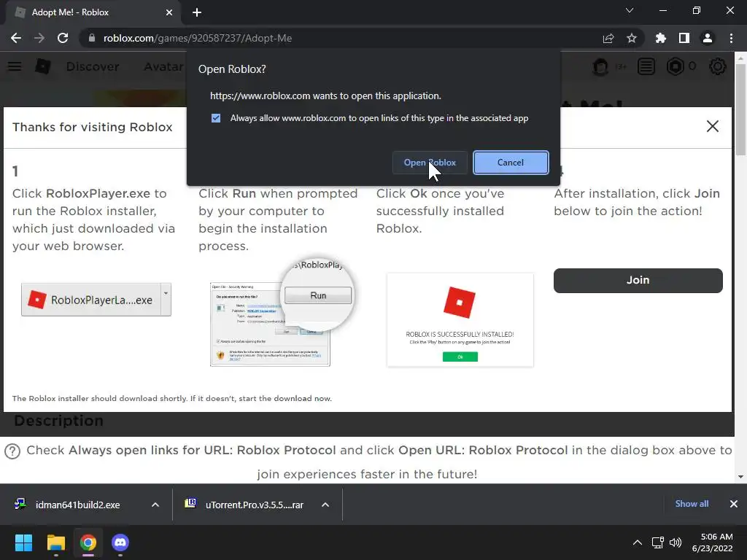Viewport: 747px width, 560px height.
Task: Click the Thanks for visiting Roblox heading
Action: (93, 127)
